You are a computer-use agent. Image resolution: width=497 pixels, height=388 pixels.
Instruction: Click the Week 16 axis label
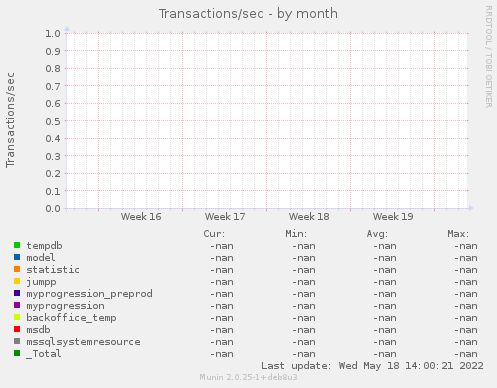click(x=141, y=217)
